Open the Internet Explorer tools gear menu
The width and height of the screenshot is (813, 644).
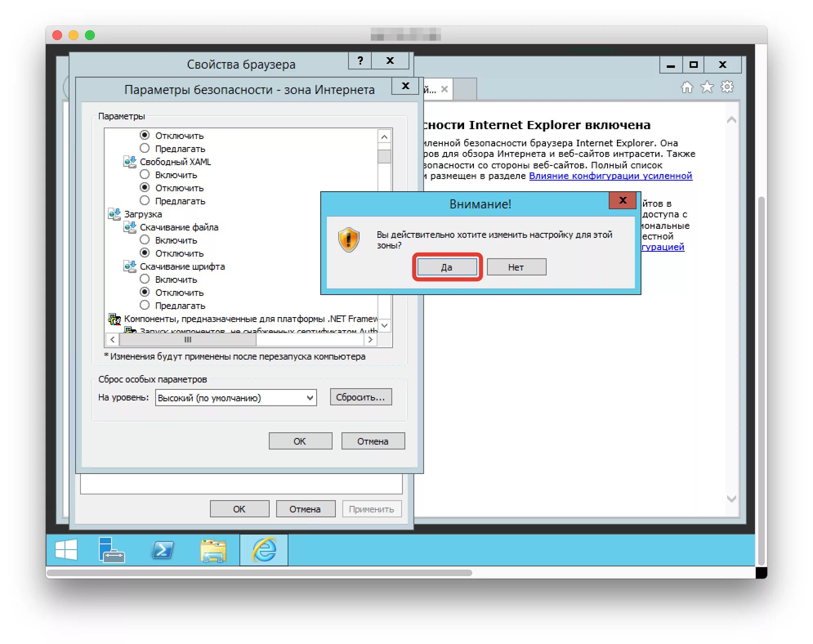click(727, 87)
